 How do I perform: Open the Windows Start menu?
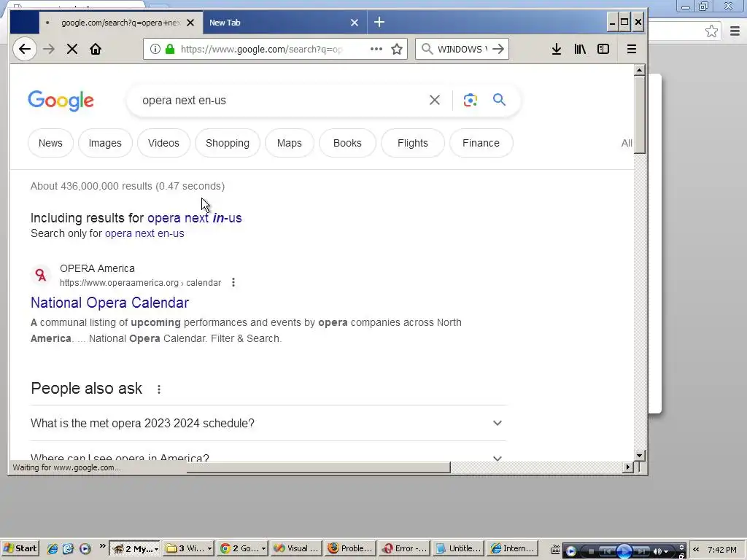point(20,548)
